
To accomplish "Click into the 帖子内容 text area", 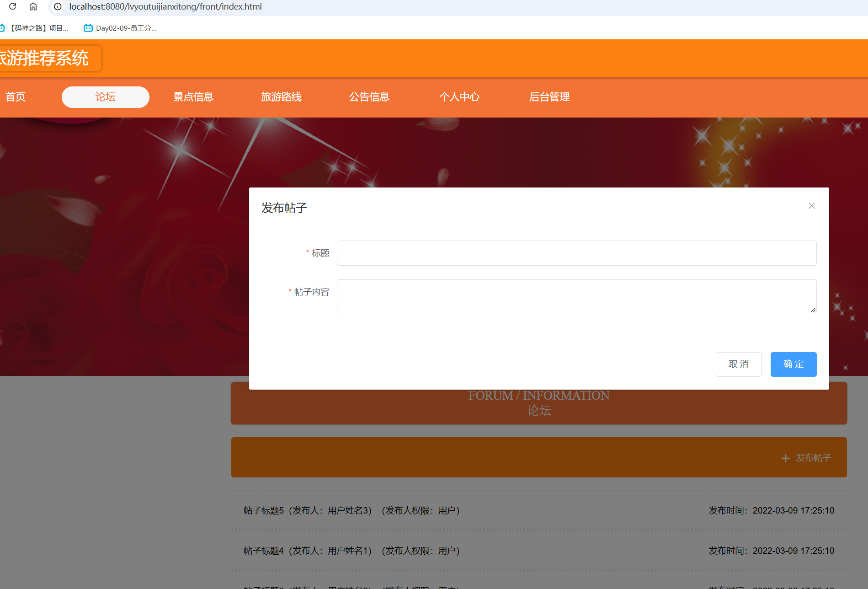I will pyautogui.click(x=576, y=296).
